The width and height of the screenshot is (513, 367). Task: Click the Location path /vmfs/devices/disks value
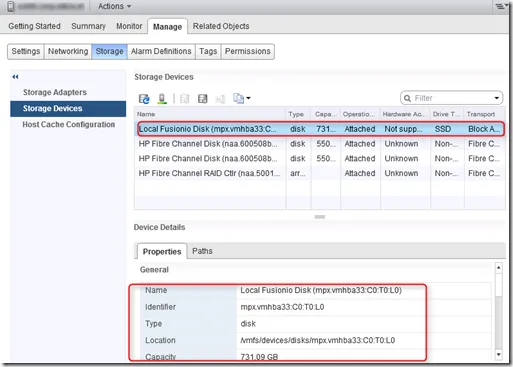318,340
